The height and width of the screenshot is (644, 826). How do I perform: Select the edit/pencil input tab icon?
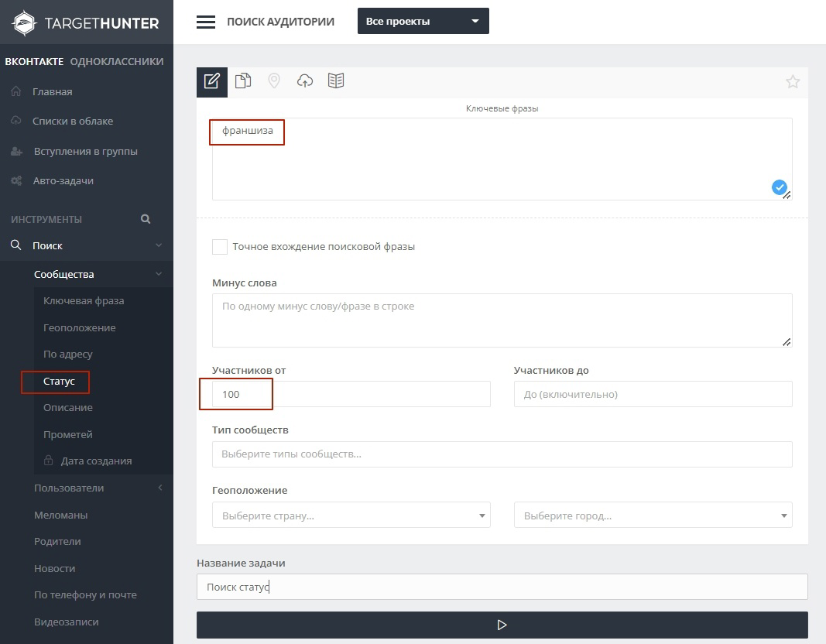[x=212, y=81]
